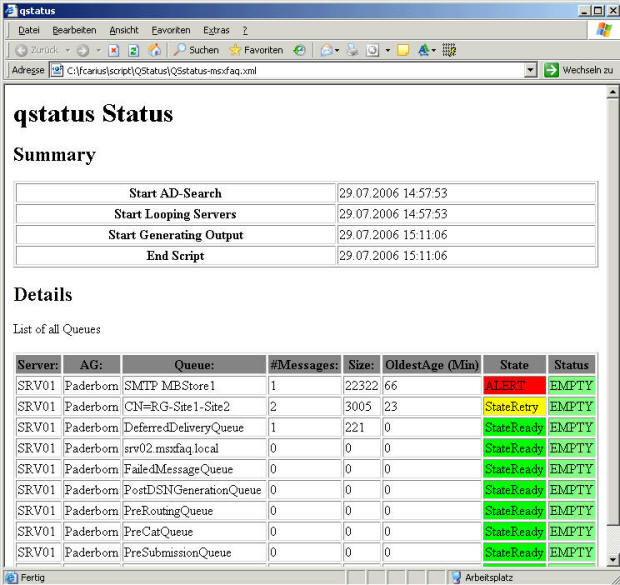Click the dotted grid toolbar icon
Image resolution: width=620 pixels, height=585 pixels.
pos(449,50)
